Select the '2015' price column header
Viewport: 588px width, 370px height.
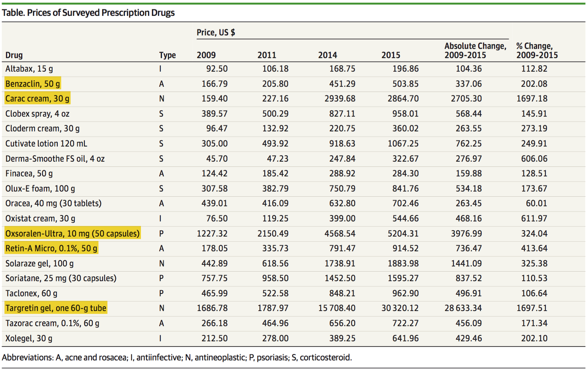391,55
